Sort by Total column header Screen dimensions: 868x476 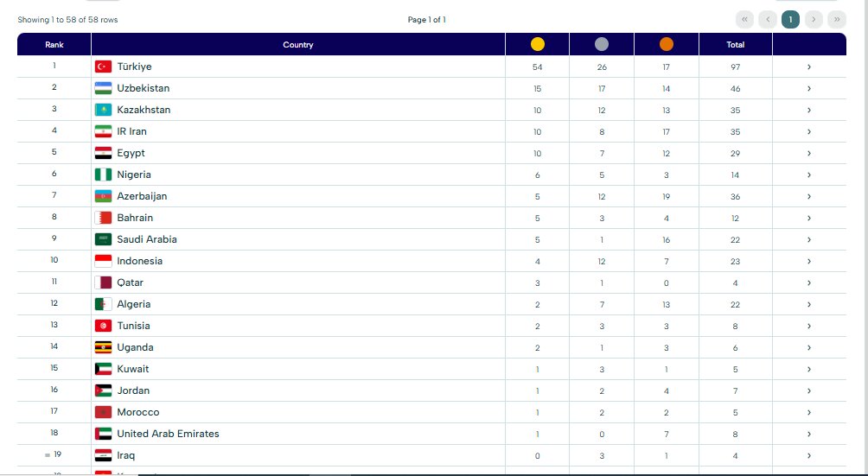click(735, 45)
